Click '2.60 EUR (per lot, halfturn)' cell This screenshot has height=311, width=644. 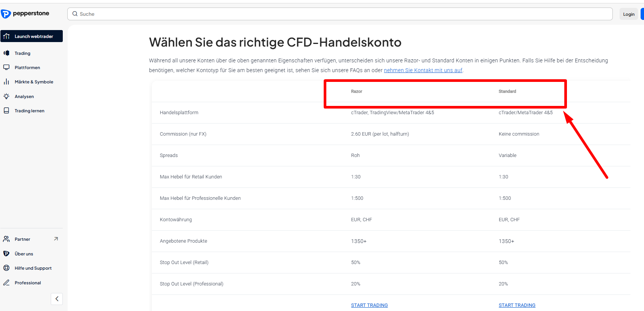[380, 134]
